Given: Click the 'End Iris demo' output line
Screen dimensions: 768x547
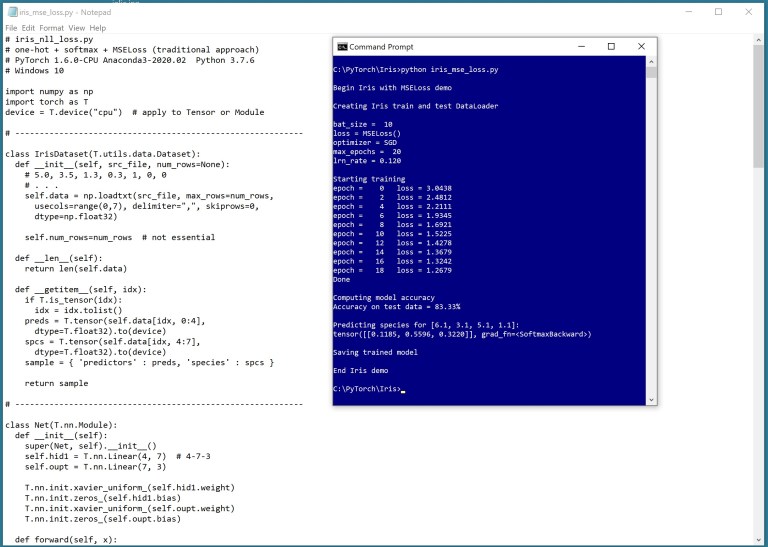Looking at the screenshot, I should 360,370.
